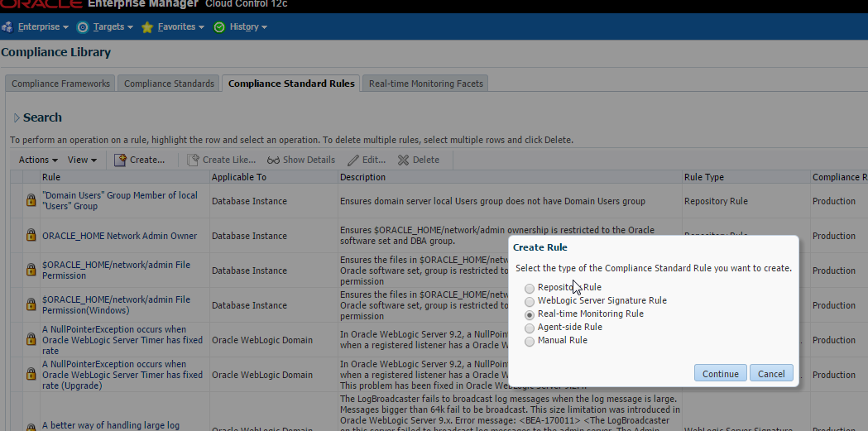868x431 pixels.
Task: Open the Targets dropdown menu
Action: pyautogui.click(x=113, y=27)
